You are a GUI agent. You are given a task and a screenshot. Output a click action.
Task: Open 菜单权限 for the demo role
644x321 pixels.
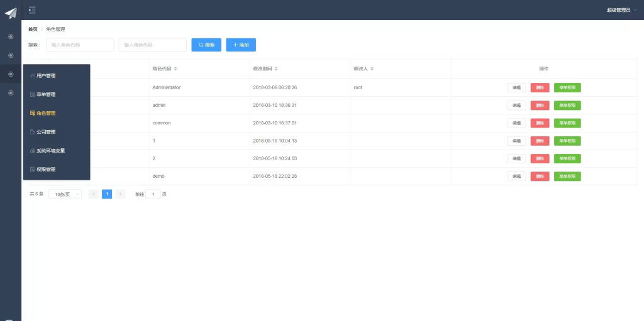[567, 177]
